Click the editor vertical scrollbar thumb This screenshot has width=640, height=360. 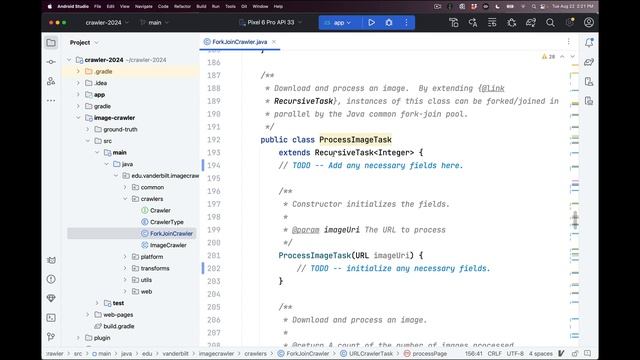click(x=575, y=220)
